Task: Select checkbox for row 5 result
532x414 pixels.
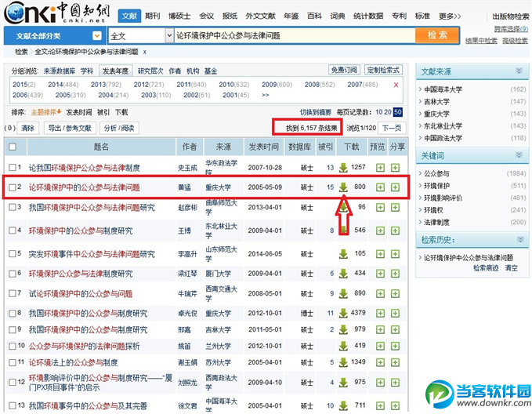Action: pyautogui.click(x=12, y=254)
